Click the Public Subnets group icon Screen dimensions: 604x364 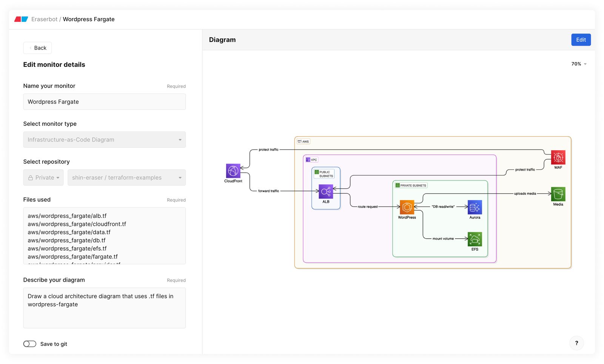click(317, 172)
